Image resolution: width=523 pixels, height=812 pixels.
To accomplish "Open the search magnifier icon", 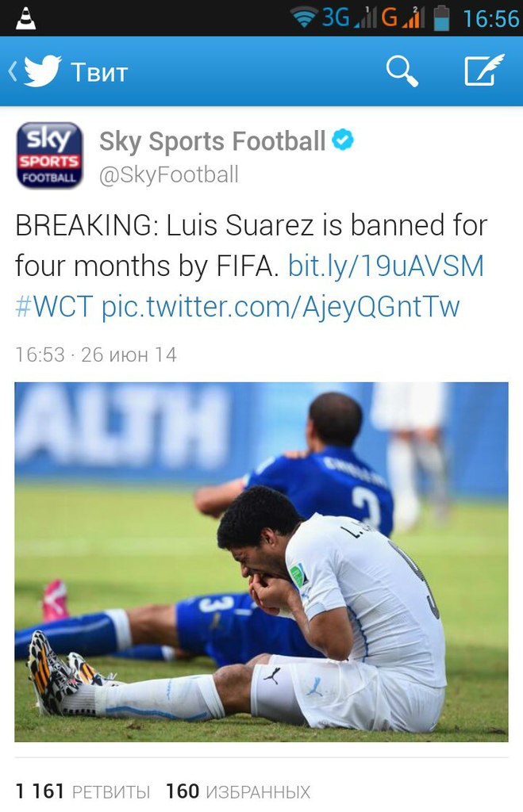I will click(x=402, y=71).
